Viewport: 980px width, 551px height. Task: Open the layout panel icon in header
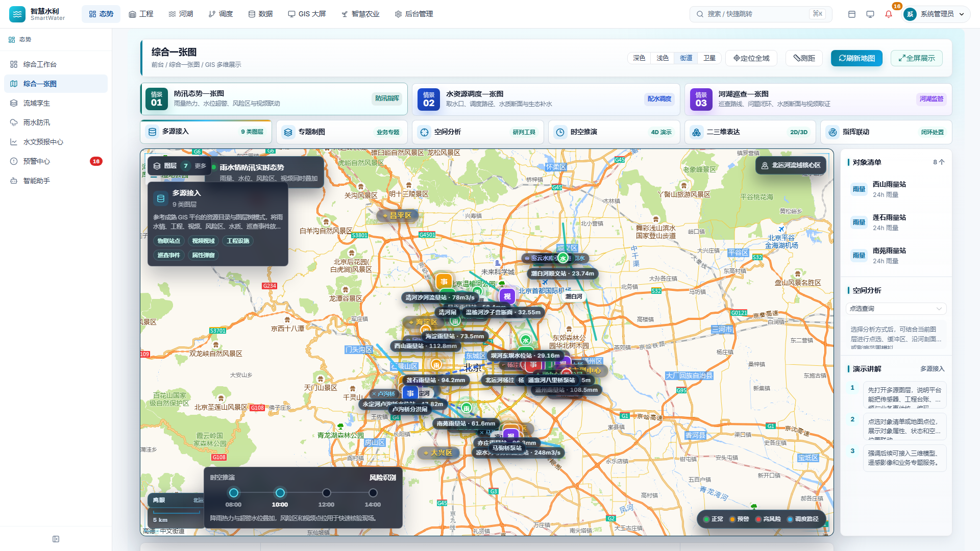point(852,14)
